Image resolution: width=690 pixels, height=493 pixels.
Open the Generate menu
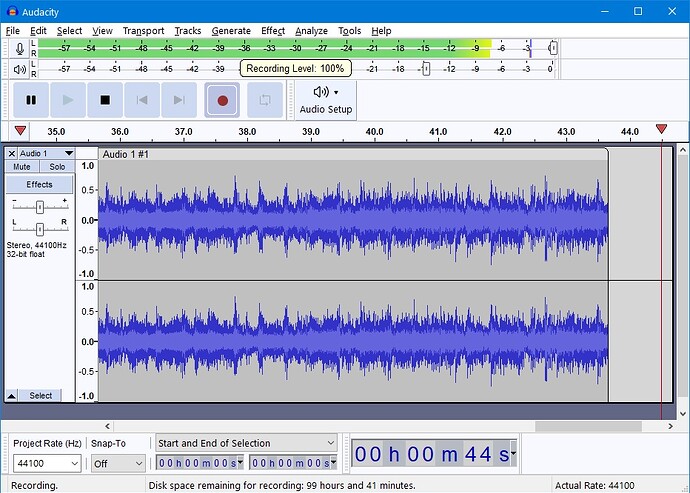(231, 31)
